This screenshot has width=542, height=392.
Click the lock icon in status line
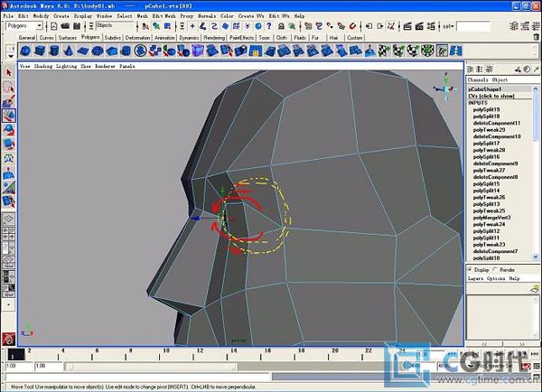coord(281,26)
